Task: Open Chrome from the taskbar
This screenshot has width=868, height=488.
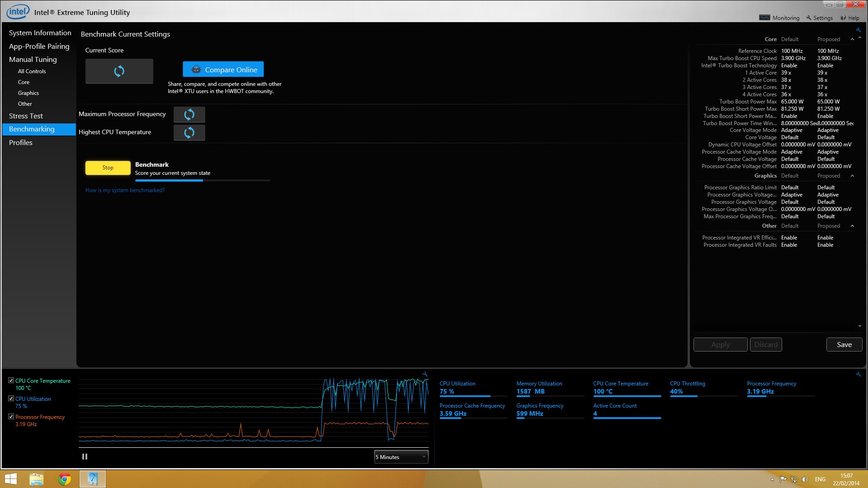Action: pos(65,479)
